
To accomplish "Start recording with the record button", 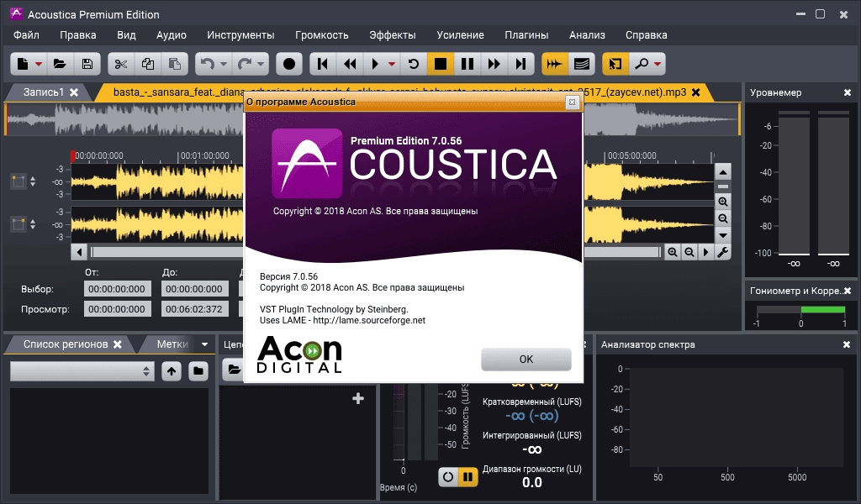I will pyautogui.click(x=289, y=64).
